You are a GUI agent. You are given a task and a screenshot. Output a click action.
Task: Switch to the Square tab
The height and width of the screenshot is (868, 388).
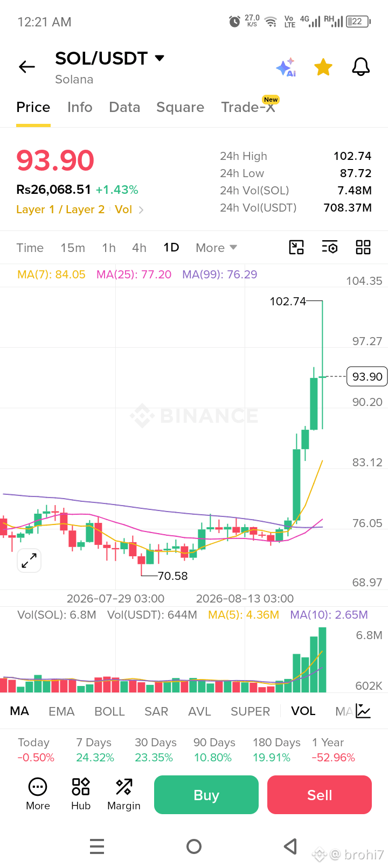coord(180,107)
